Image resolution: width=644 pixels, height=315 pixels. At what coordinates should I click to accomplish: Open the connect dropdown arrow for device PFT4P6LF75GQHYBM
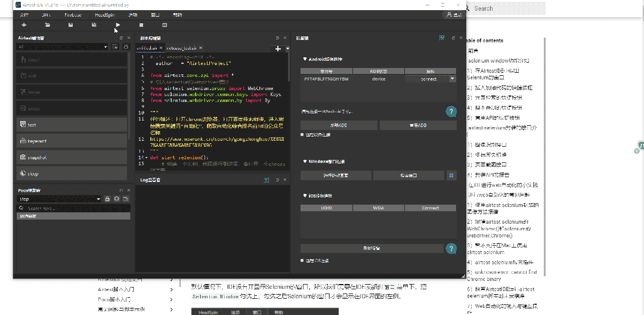(x=452, y=79)
